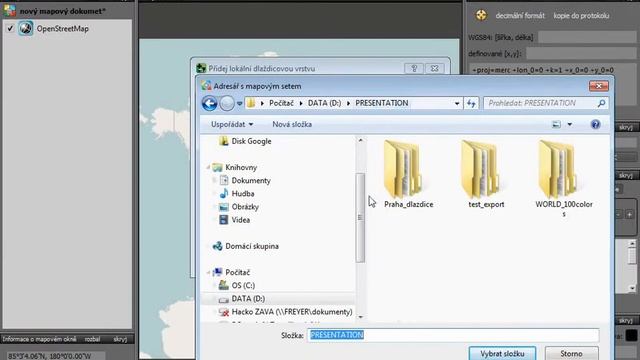Open recent locations dropdown arrow
Viewport: 640px width, 360px height.
click(x=240, y=103)
